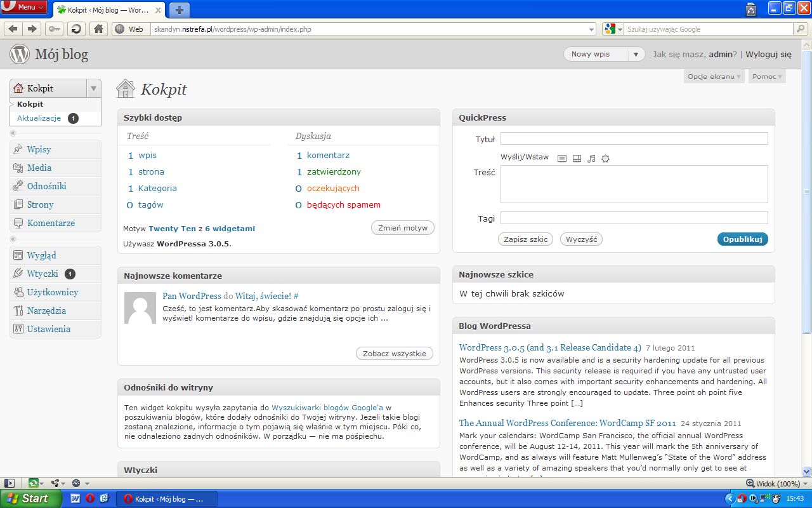The image size is (812, 508).
Task: Open Odnośniki in the sidebar menu
Action: point(47,186)
